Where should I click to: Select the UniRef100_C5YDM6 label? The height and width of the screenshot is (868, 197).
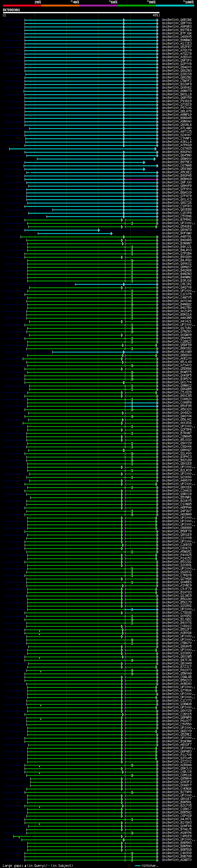click(177, 216)
